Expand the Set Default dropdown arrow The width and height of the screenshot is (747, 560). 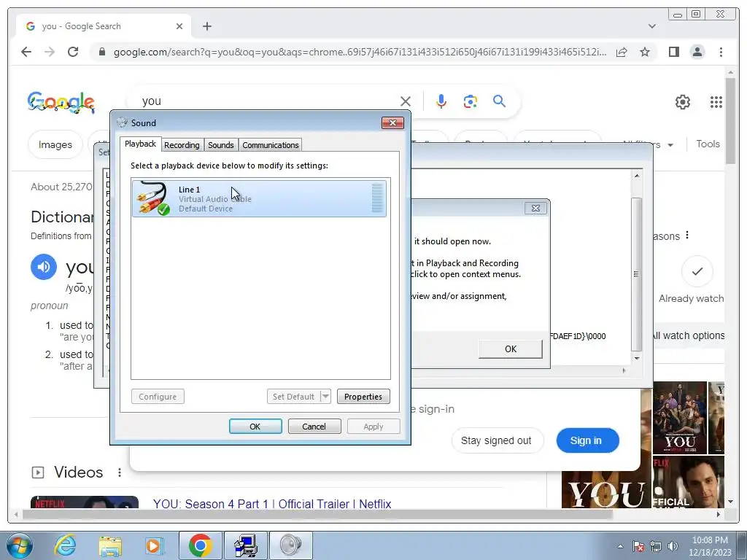click(325, 397)
